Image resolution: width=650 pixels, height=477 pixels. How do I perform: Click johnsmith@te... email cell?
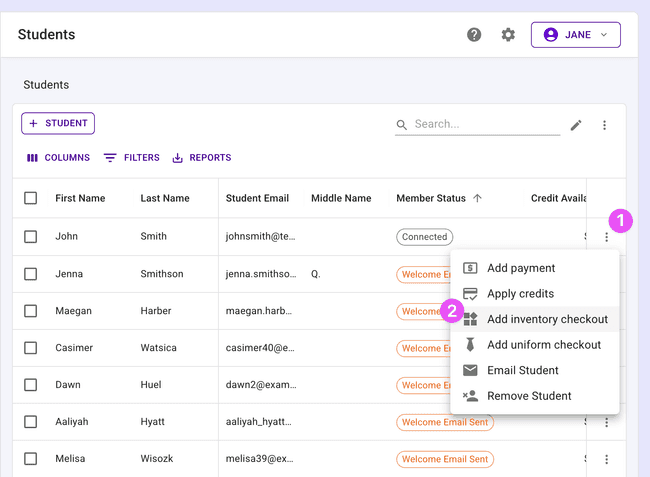[260, 236]
